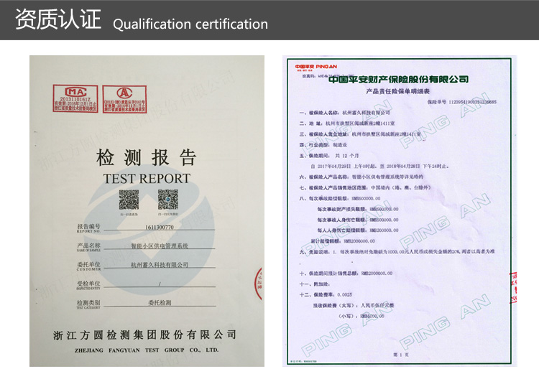The height and width of the screenshot is (392, 539).
Task: Click the page number '第 1 页' at bottom
Action: pyautogui.click(x=401, y=355)
